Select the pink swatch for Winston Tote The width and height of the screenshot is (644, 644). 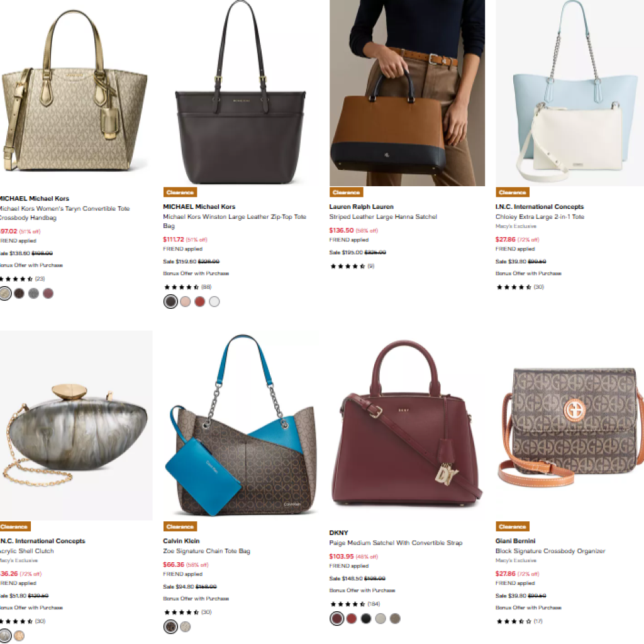(186, 301)
